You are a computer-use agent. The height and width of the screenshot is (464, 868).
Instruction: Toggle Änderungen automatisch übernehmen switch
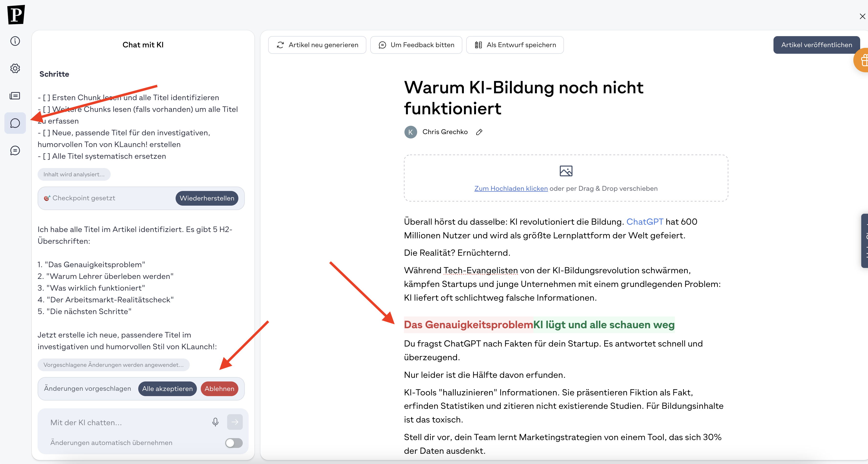(234, 443)
